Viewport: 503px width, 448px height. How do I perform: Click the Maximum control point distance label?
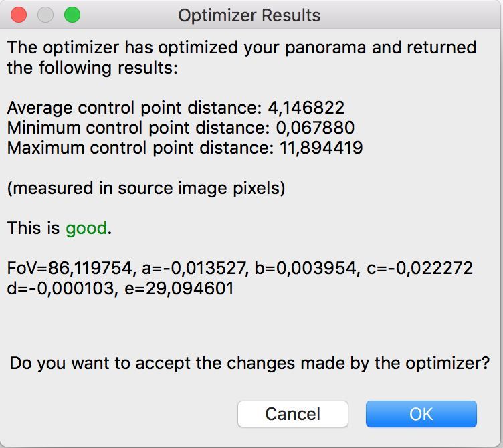(x=140, y=148)
